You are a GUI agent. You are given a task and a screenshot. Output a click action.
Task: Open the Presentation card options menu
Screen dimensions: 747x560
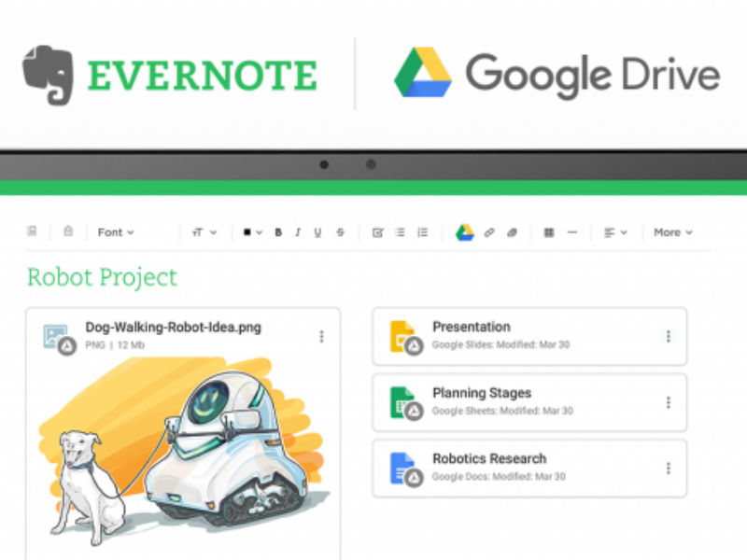pos(669,336)
